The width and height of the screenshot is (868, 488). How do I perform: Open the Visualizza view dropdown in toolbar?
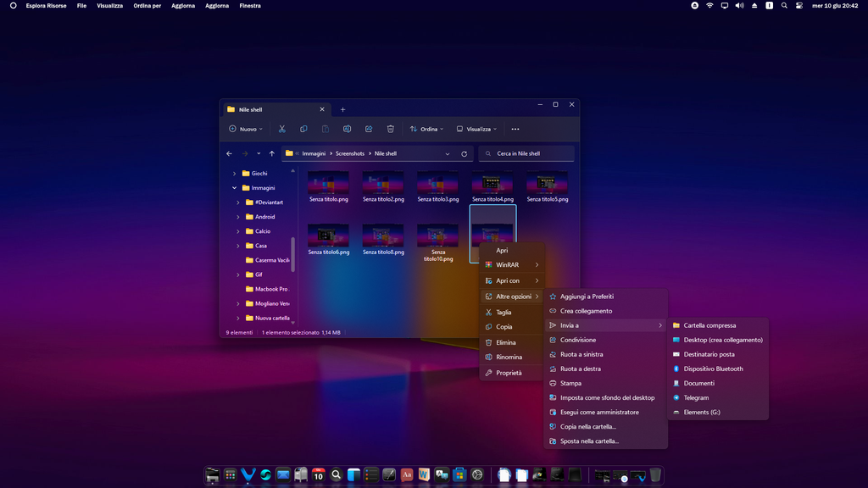click(476, 129)
